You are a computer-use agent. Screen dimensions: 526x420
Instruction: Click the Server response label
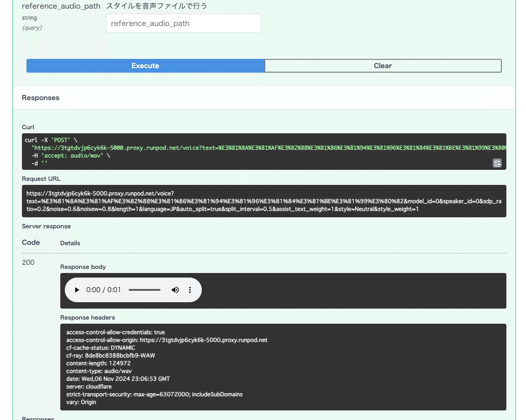pos(46,226)
